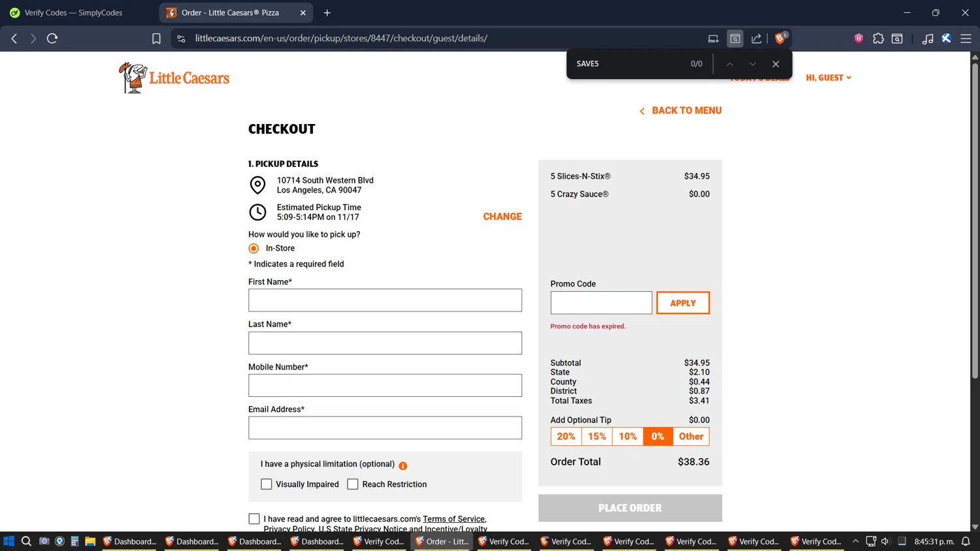Go to previous find match

point(730,64)
